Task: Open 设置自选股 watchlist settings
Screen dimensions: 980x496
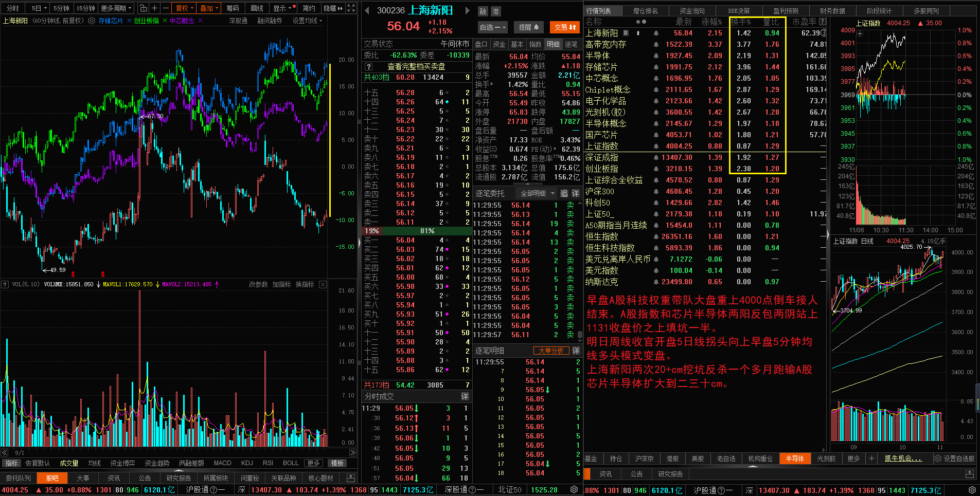Action: point(955,458)
